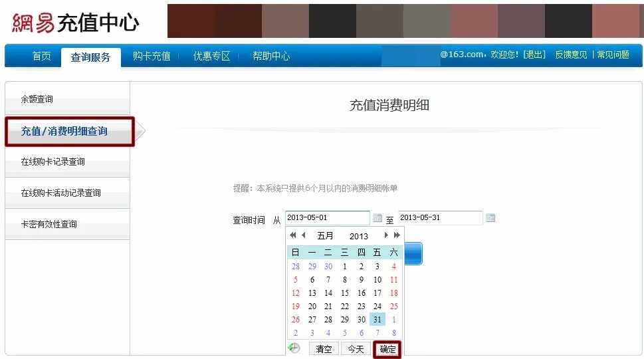
Task: Select 余额查询 in the sidebar
Action: click(x=37, y=100)
